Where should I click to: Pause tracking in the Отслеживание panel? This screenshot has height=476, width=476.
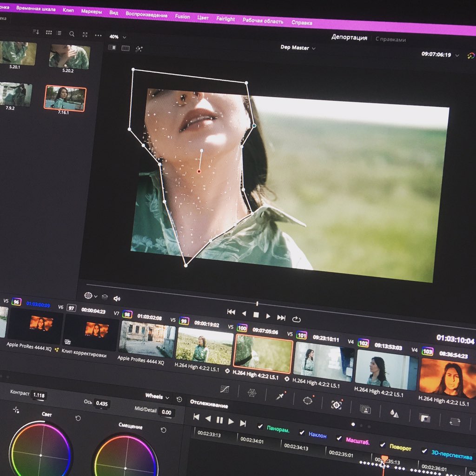[219, 420]
